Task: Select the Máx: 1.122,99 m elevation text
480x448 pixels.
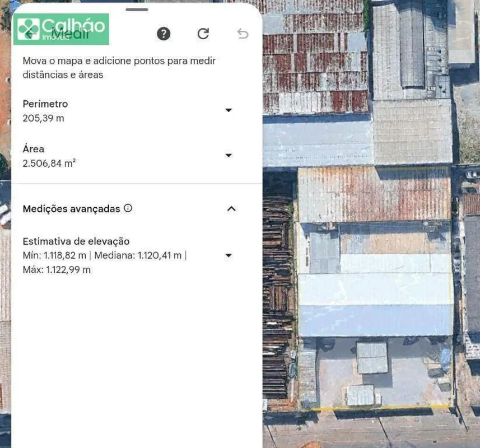Action: pos(57,269)
